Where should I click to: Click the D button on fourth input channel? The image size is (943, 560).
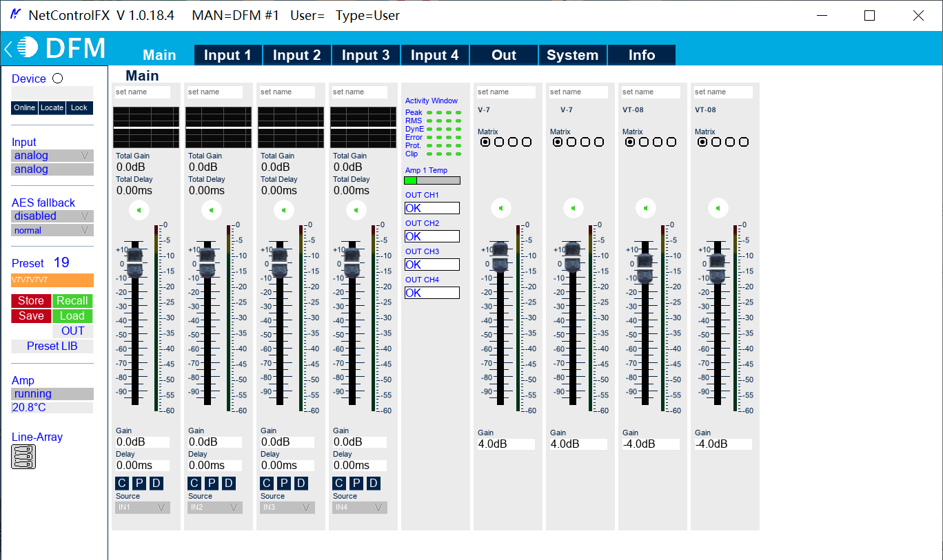pyautogui.click(x=373, y=484)
